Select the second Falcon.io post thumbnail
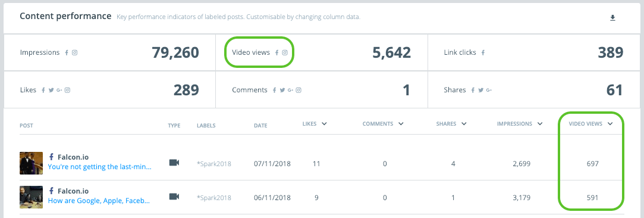Screen dimensions: 644x218 click(x=31, y=197)
